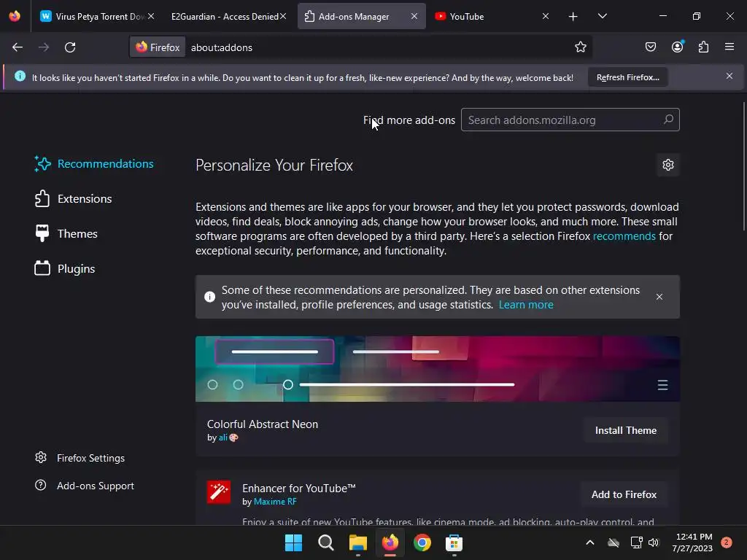Screen dimensions: 747x560
Task: Install the Colorful Abstract Neon theme
Action: click(x=625, y=430)
